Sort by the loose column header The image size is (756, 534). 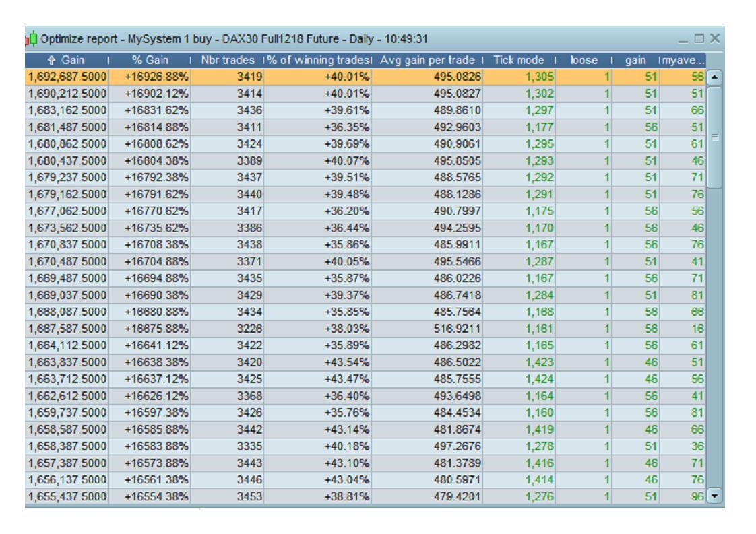[x=584, y=60]
